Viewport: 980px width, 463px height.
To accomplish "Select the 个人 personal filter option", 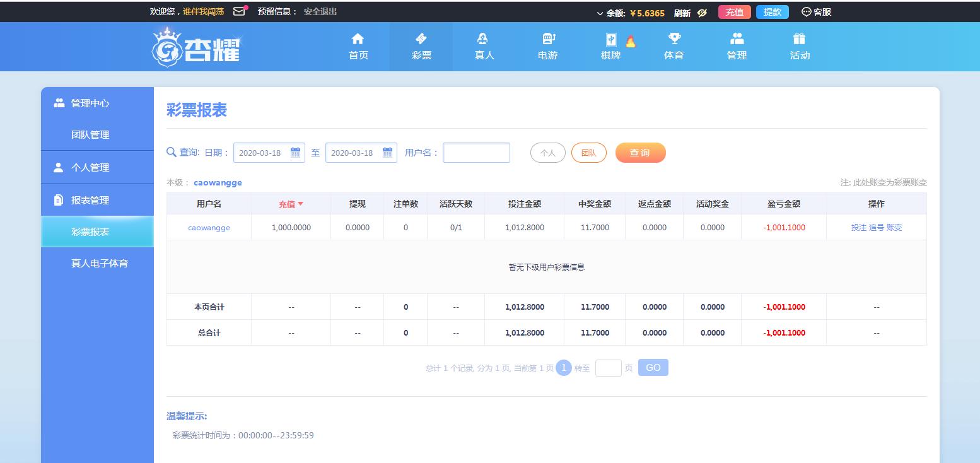I will tap(547, 153).
